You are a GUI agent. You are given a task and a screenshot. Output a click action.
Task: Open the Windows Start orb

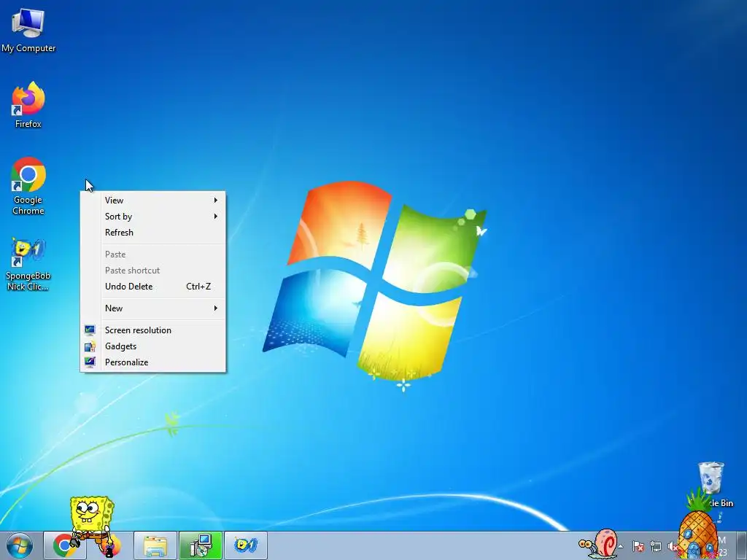(x=20, y=545)
